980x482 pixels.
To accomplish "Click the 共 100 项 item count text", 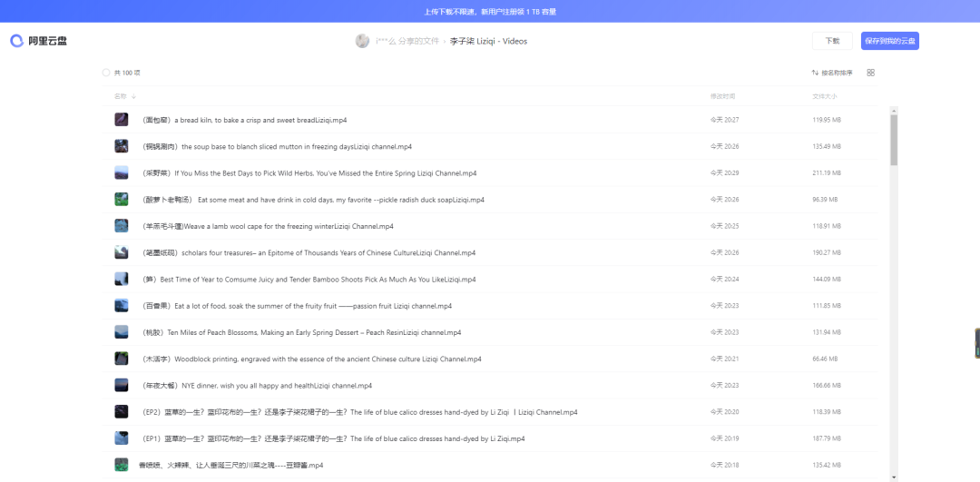I will (x=127, y=73).
